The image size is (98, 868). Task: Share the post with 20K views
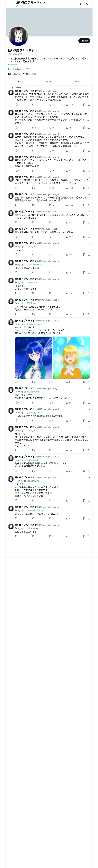(89, 128)
